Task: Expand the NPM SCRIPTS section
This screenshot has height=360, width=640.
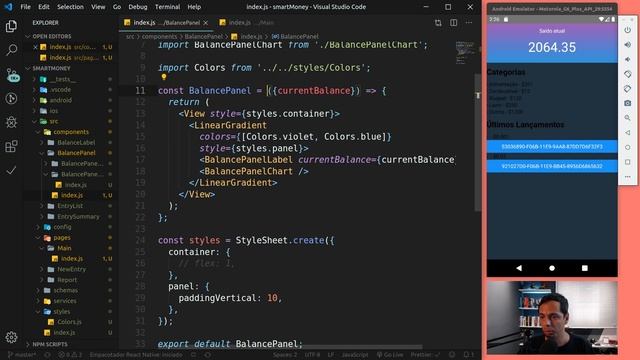Action: click(x=49, y=344)
